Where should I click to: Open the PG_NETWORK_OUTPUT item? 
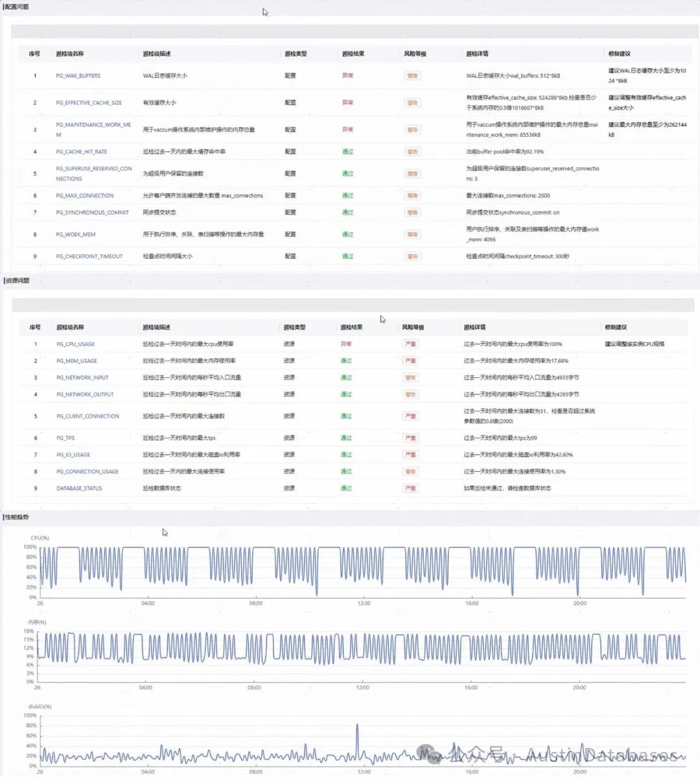pyautogui.click(x=85, y=395)
